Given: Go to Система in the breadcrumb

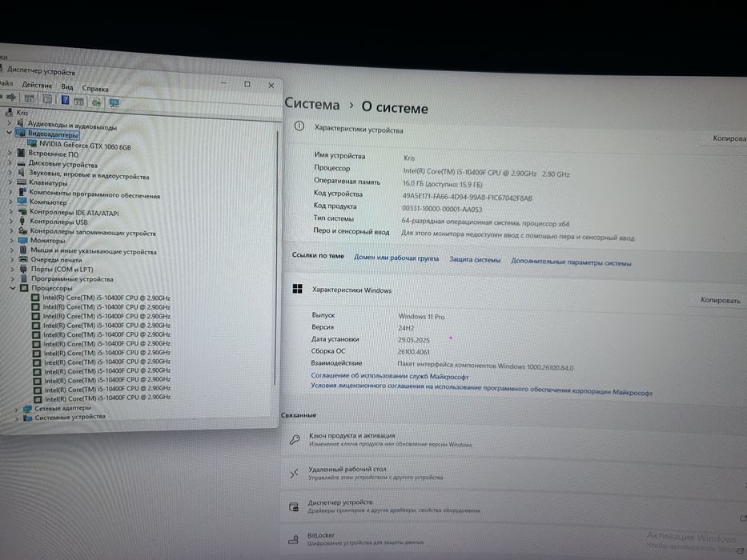Looking at the screenshot, I should pyautogui.click(x=312, y=104).
